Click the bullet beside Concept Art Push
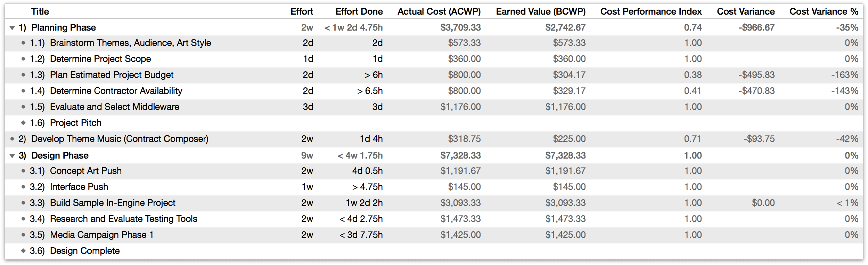The height and width of the screenshot is (265, 868). pyautogui.click(x=23, y=171)
